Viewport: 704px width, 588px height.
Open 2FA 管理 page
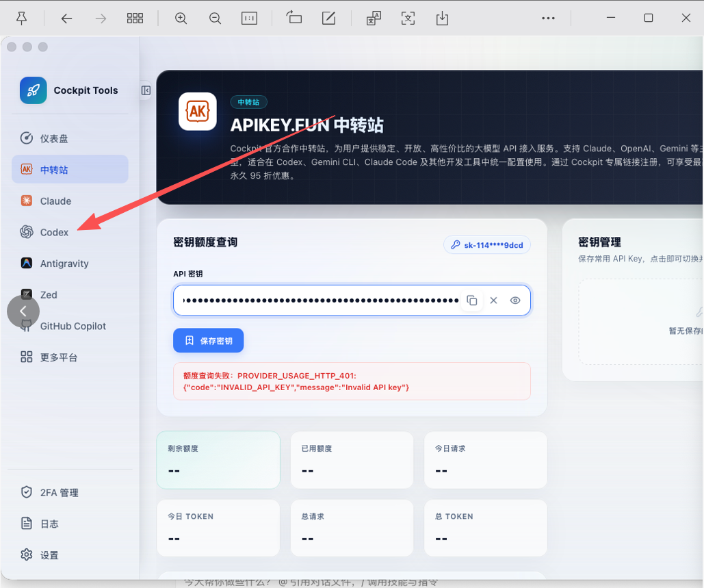70,492
